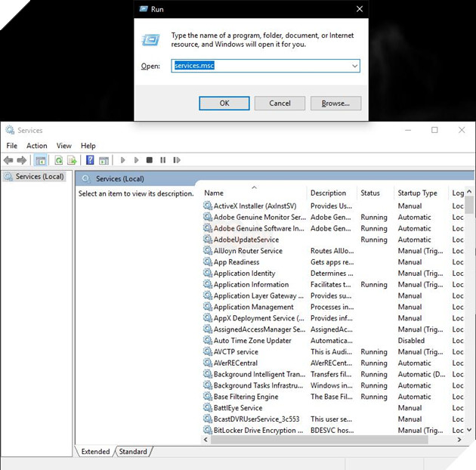Screen dimensions: 476x470
Task: Open the Action menu
Action: click(36, 146)
